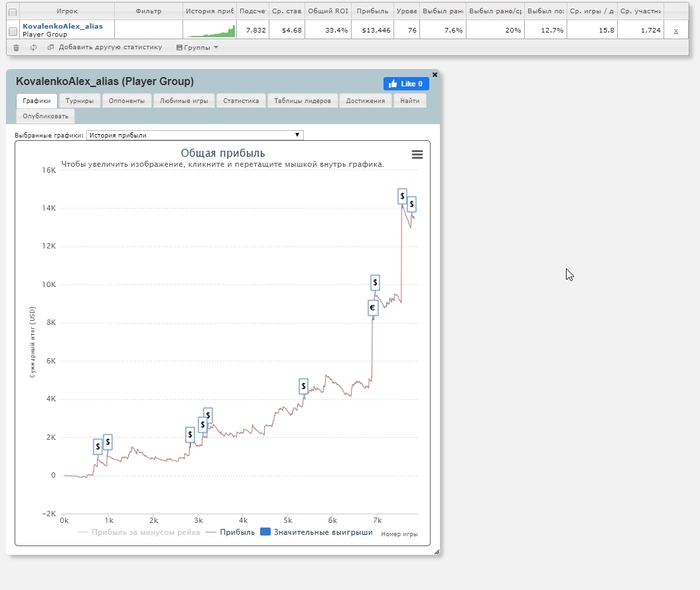Viewport: 700px width, 590px height.
Task: Click the filter cell in KovalenkoAlex_alias row
Action: 148,30
